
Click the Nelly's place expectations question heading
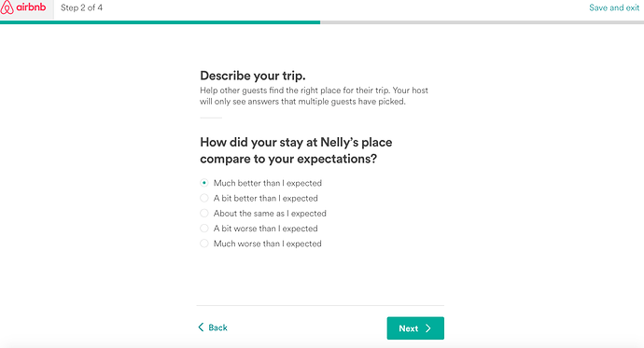(x=296, y=150)
